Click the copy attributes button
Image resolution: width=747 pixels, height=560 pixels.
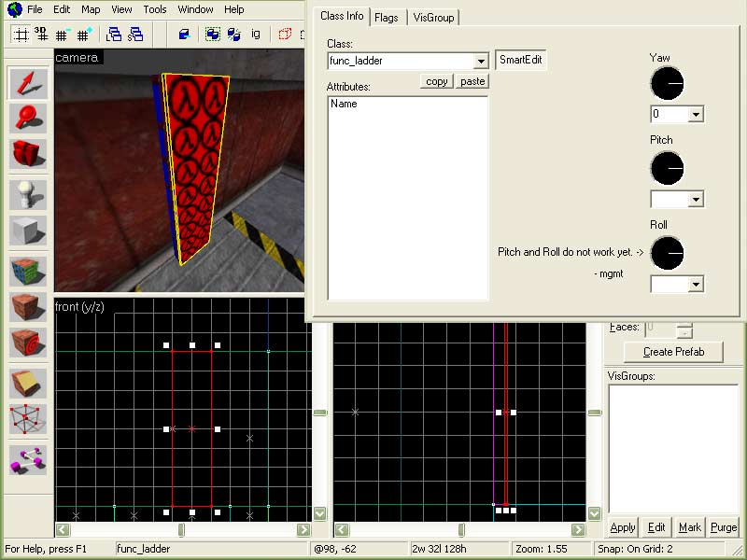coord(436,81)
